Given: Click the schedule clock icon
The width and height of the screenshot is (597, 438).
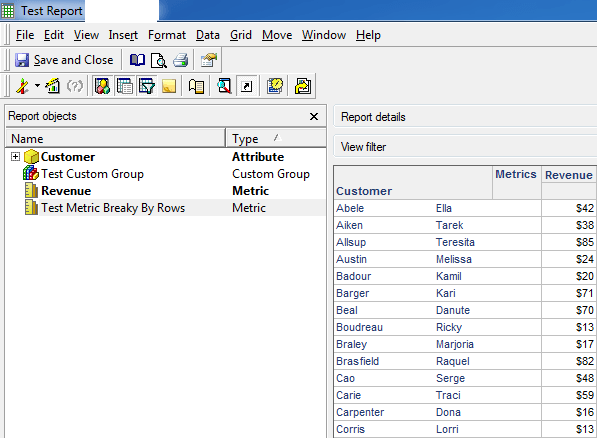Looking at the screenshot, I should [x=275, y=86].
